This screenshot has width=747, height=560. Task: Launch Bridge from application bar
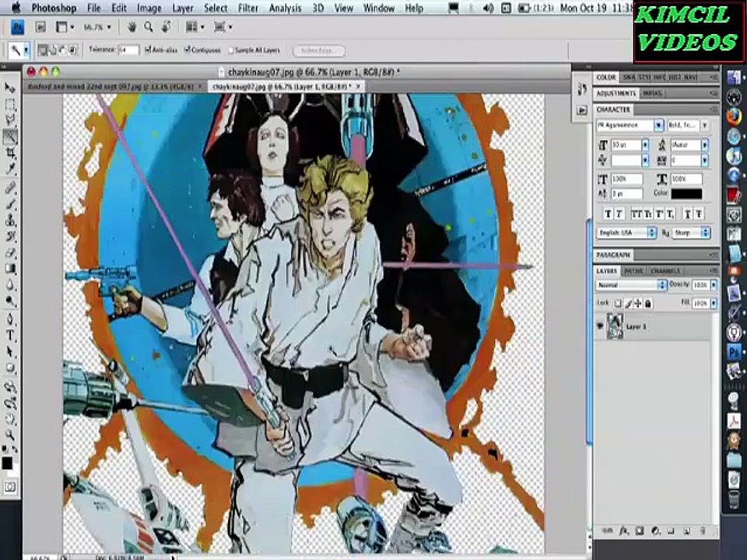click(x=40, y=27)
